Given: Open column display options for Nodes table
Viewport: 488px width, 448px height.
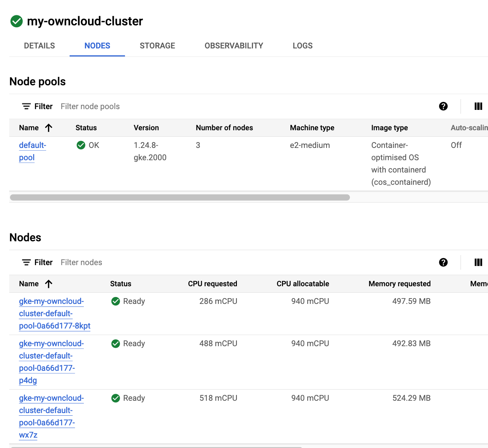Looking at the screenshot, I should pos(478,262).
